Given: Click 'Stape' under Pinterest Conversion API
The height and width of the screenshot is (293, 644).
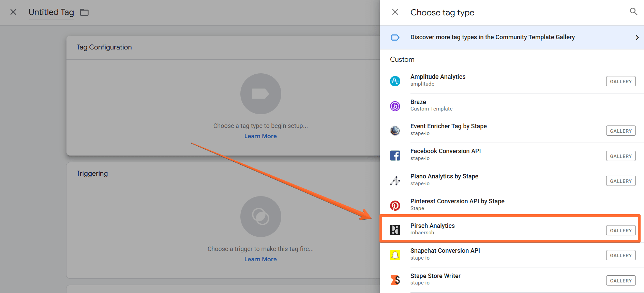Looking at the screenshot, I should tap(417, 208).
